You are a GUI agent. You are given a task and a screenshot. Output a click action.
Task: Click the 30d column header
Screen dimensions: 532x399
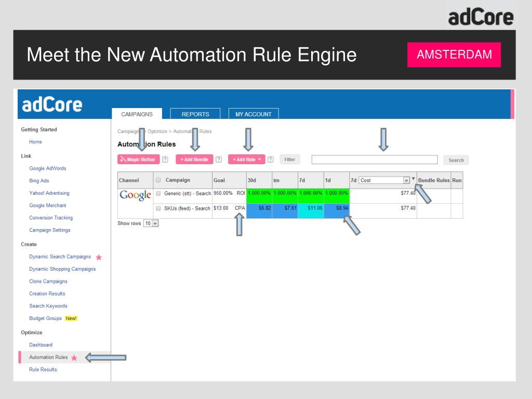click(259, 180)
